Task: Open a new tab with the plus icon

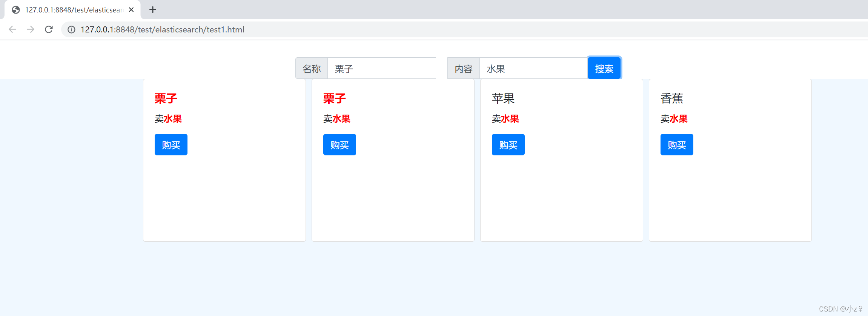Action: click(152, 10)
